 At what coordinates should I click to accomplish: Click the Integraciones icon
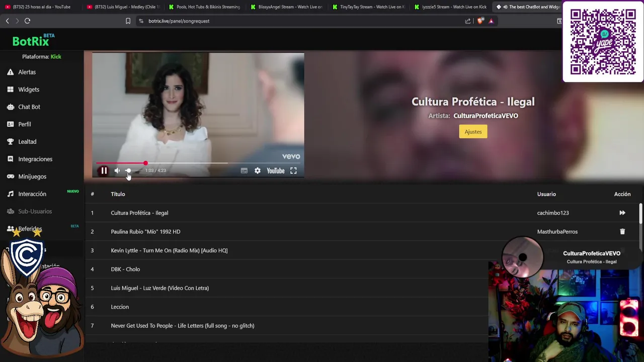(x=10, y=159)
